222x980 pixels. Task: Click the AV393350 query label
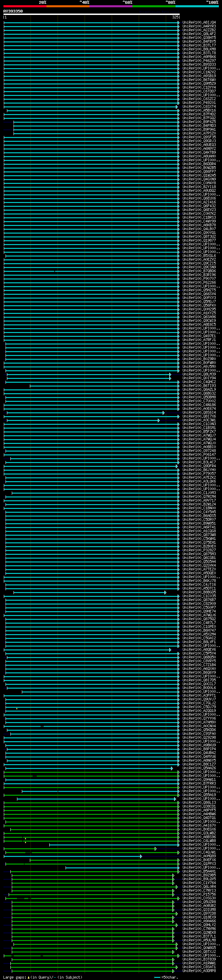(13, 11)
